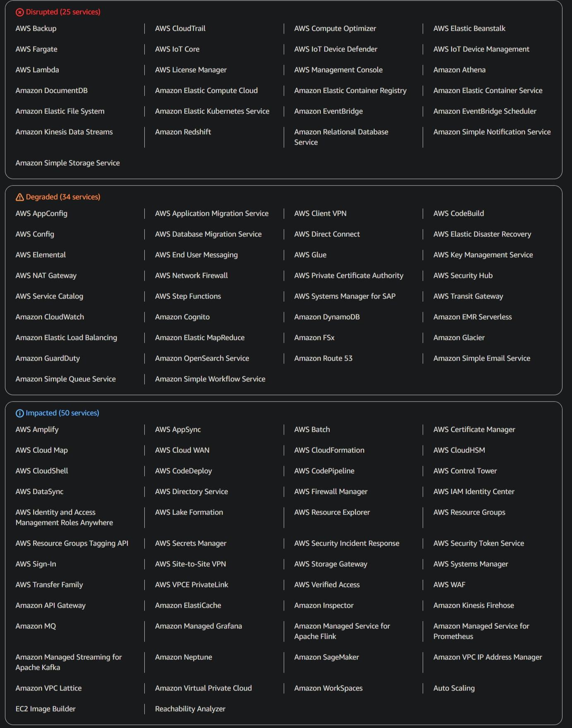572x728 pixels.
Task: Click the red Disrupted status icon
Action: [x=19, y=12]
